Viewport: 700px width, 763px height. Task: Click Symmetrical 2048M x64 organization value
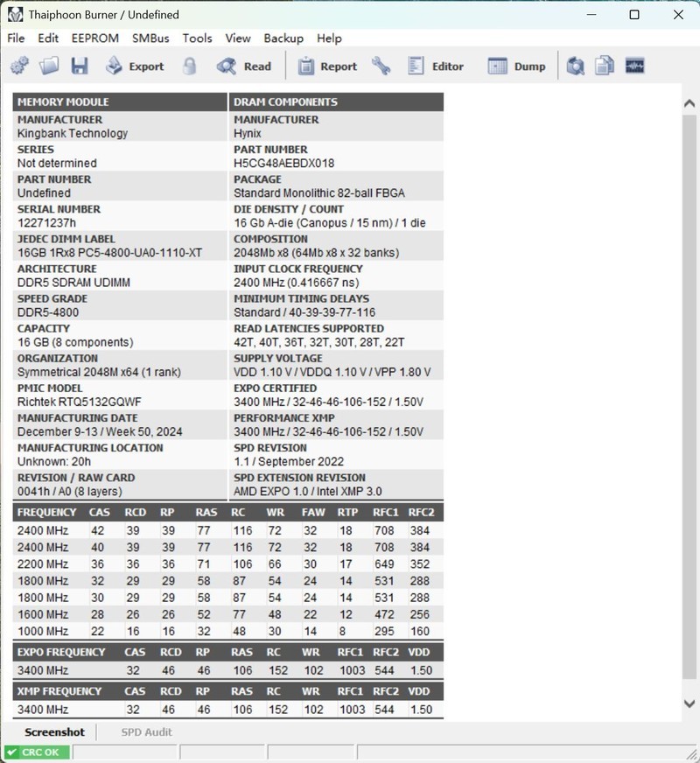[99, 372]
